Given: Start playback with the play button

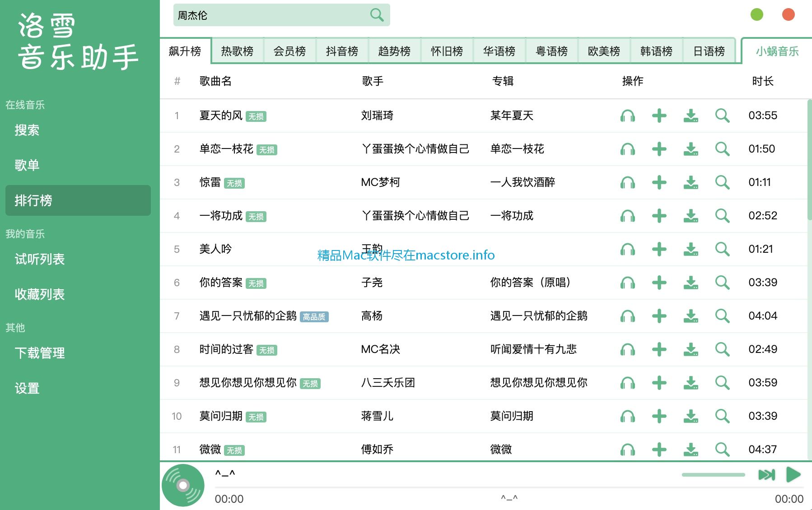Looking at the screenshot, I should pyautogui.click(x=793, y=475).
